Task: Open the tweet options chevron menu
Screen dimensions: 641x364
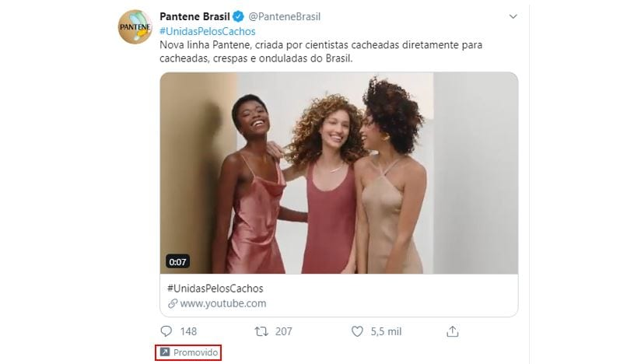Action: [x=513, y=16]
